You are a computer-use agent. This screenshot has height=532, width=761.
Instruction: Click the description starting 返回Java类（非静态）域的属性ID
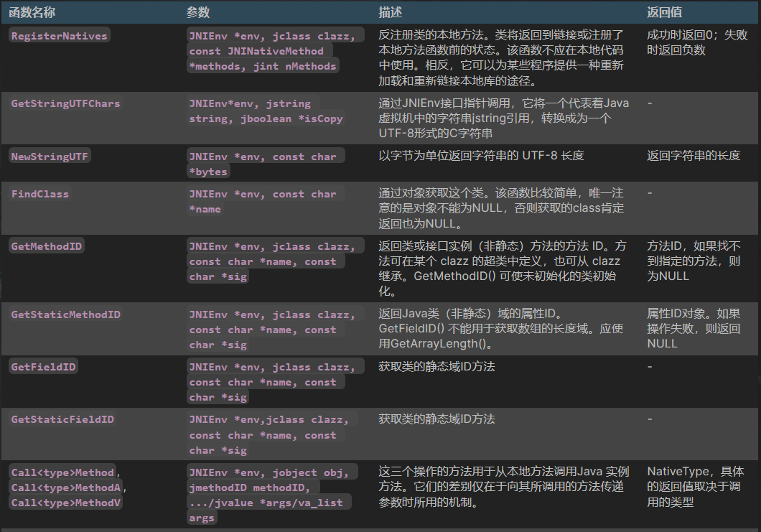pyautogui.click(x=501, y=329)
